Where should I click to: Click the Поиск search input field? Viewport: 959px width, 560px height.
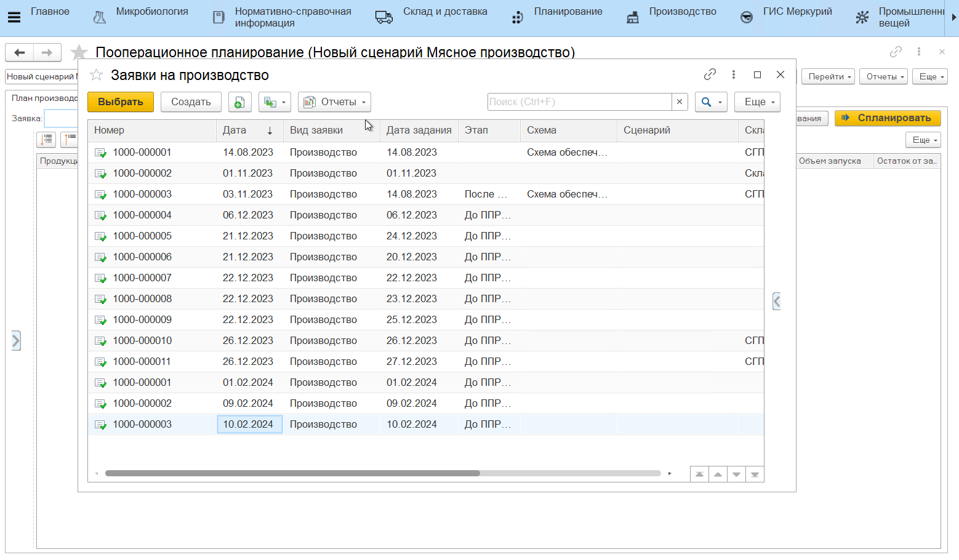tap(579, 102)
